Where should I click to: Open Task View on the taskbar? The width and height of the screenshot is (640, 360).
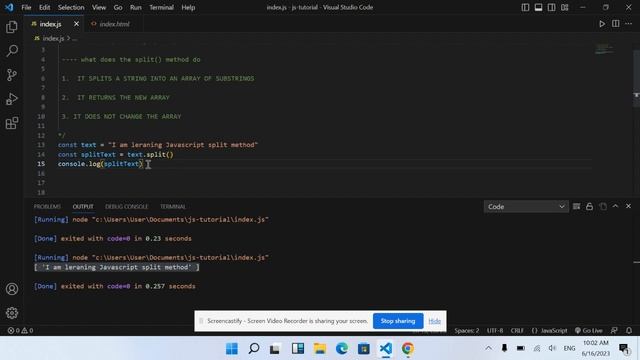click(x=275, y=349)
